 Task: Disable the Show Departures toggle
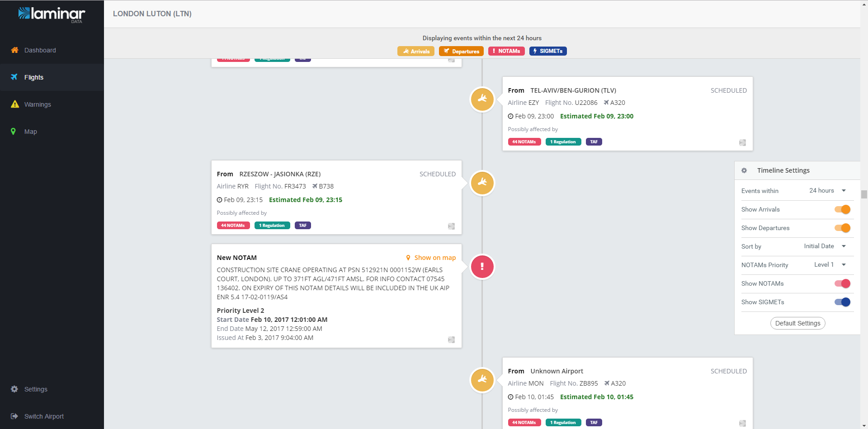point(842,228)
